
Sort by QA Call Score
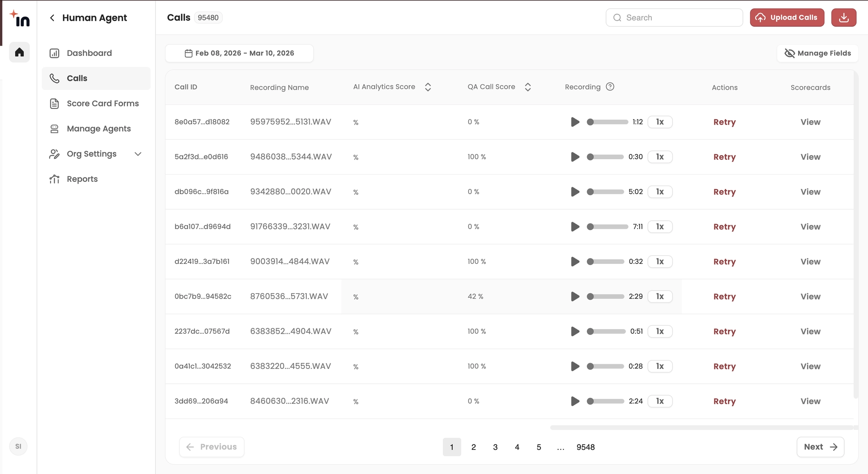tap(528, 87)
